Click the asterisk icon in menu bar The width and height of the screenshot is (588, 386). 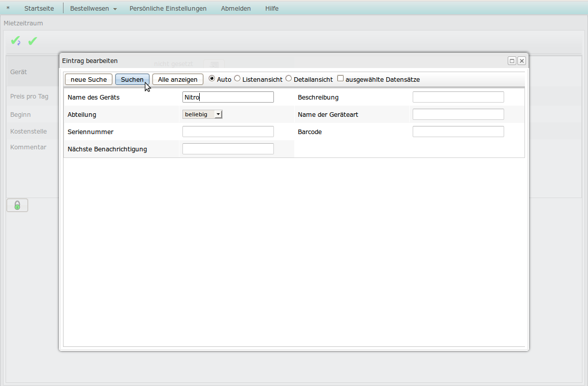click(x=8, y=9)
